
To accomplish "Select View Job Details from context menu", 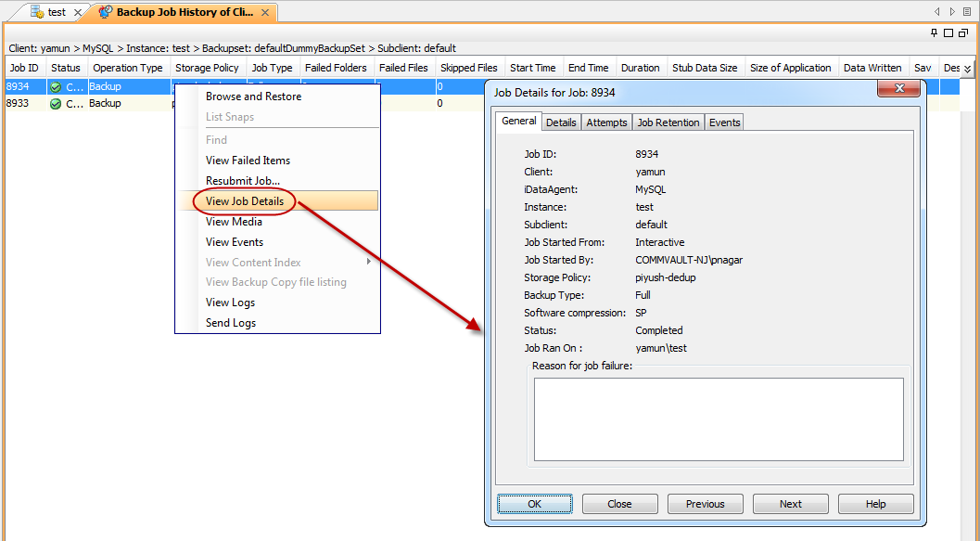I will [x=245, y=201].
